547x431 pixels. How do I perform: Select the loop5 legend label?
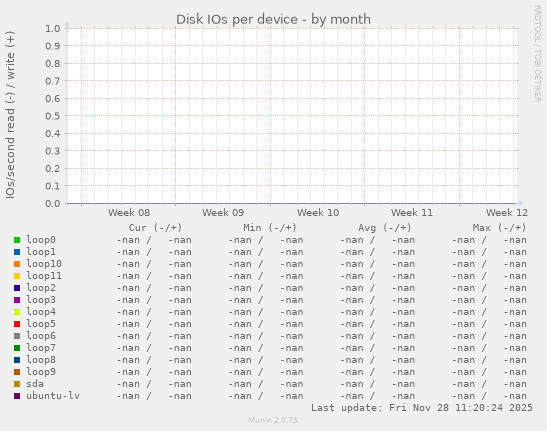[41, 324]
